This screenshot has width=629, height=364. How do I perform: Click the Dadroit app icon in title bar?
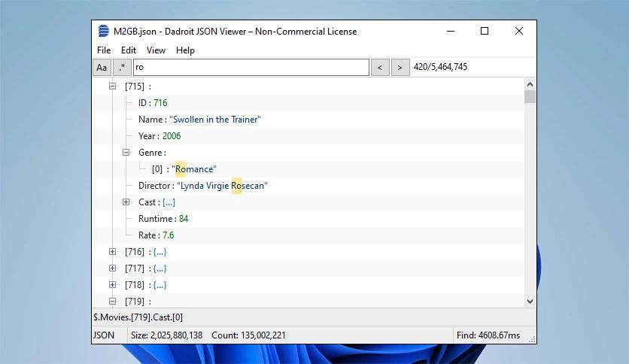coord(104,31)
